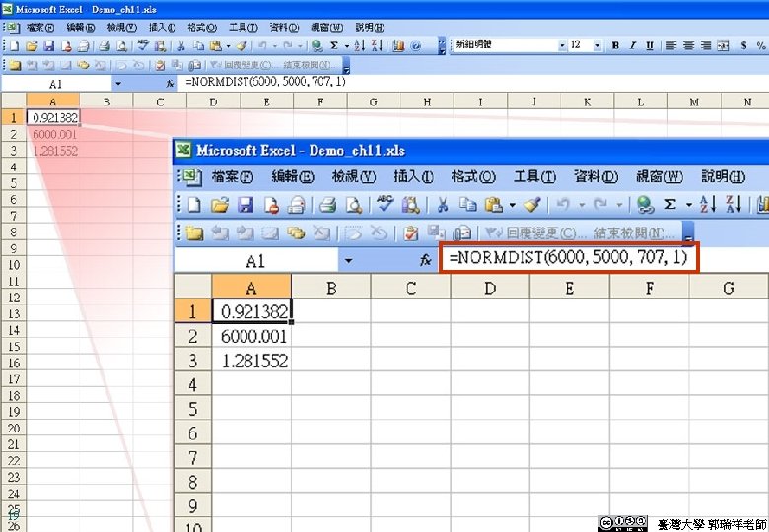The image size is (769, 532).
Task: Open font name dropdown arrow
Action: click(562, 45)
